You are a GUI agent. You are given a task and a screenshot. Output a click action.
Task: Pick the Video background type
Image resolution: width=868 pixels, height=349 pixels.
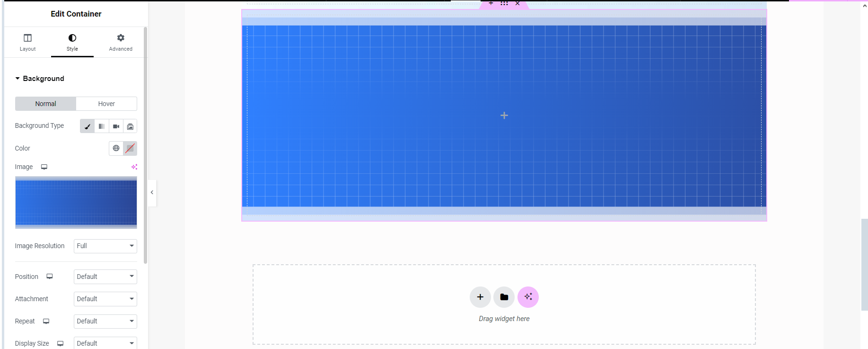116,126
